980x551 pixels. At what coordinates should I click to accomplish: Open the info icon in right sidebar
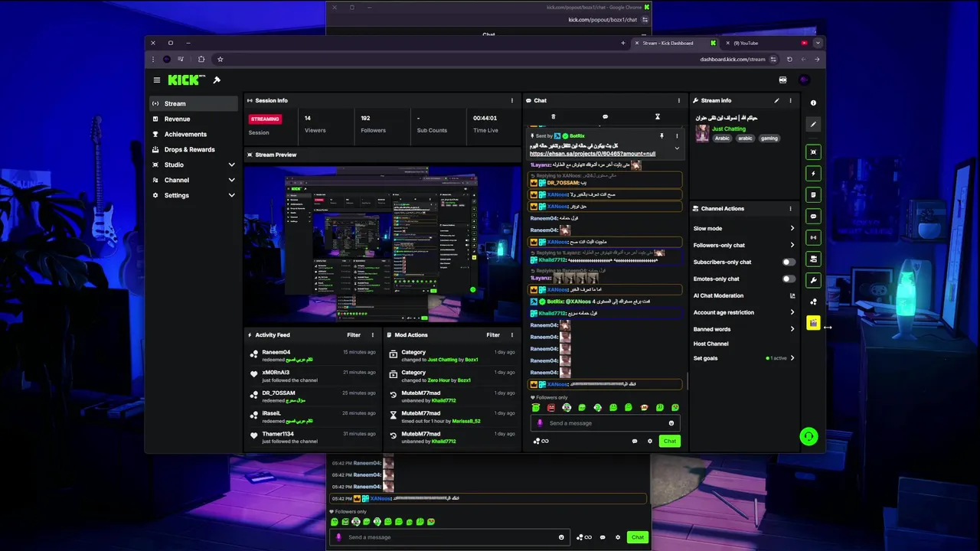point(813,103)
